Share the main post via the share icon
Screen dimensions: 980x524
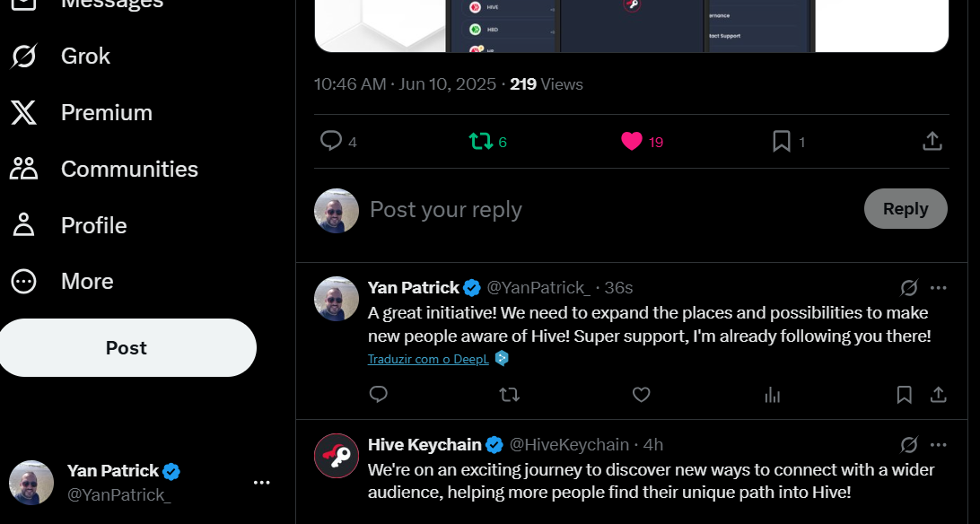point(932,141)
